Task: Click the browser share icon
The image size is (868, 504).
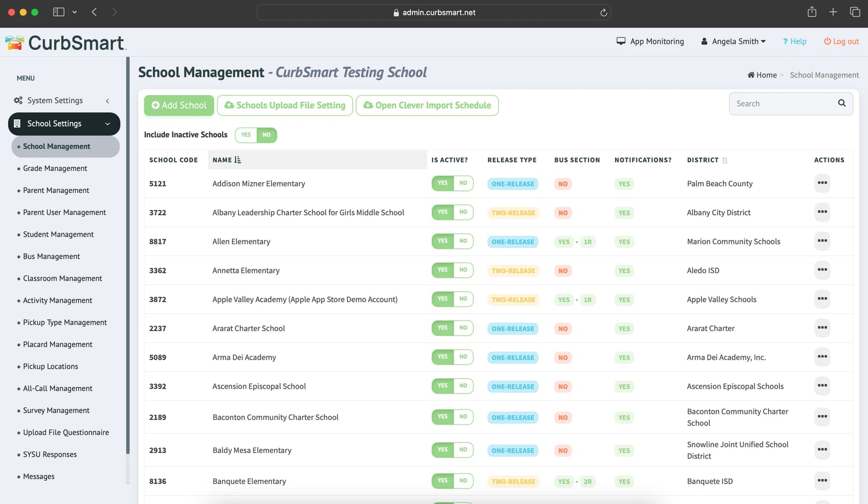Action: coord(811,12)
